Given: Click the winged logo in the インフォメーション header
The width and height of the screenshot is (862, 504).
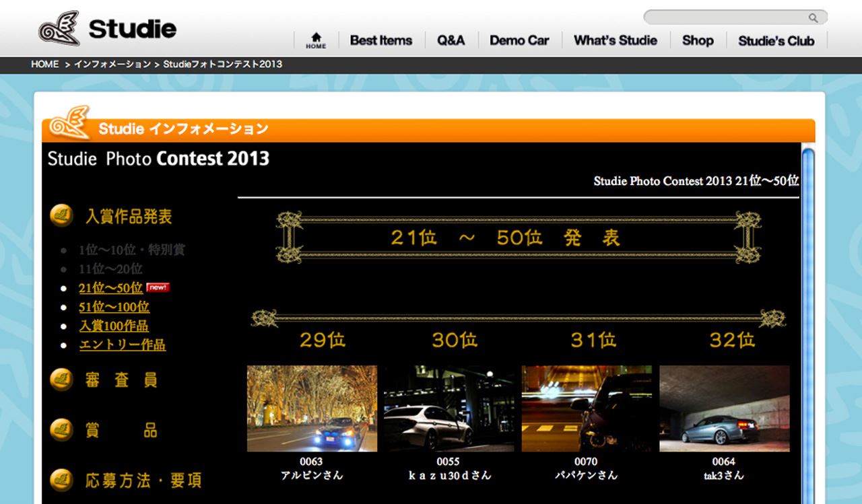Looking at the screenshot, I should point(69,122).
